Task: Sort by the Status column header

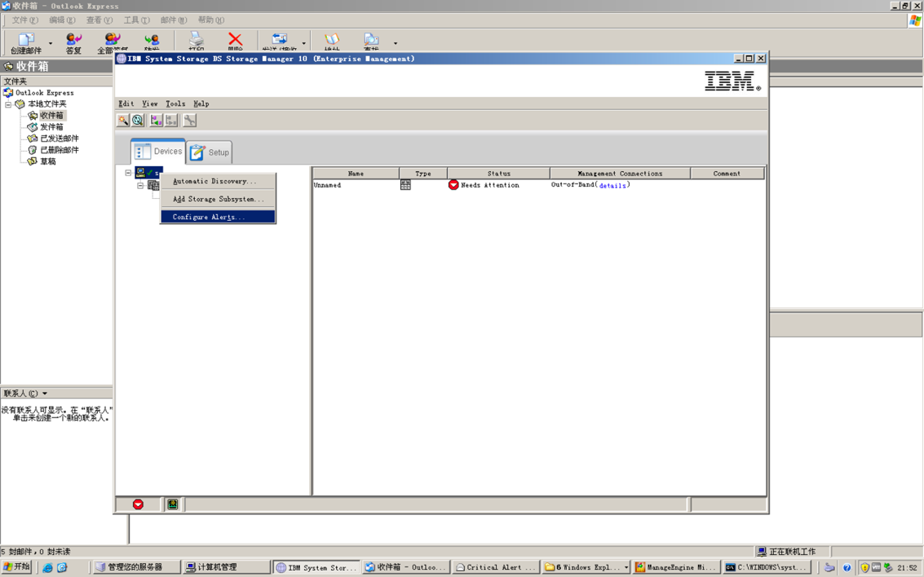Action: tap(498, 174)
